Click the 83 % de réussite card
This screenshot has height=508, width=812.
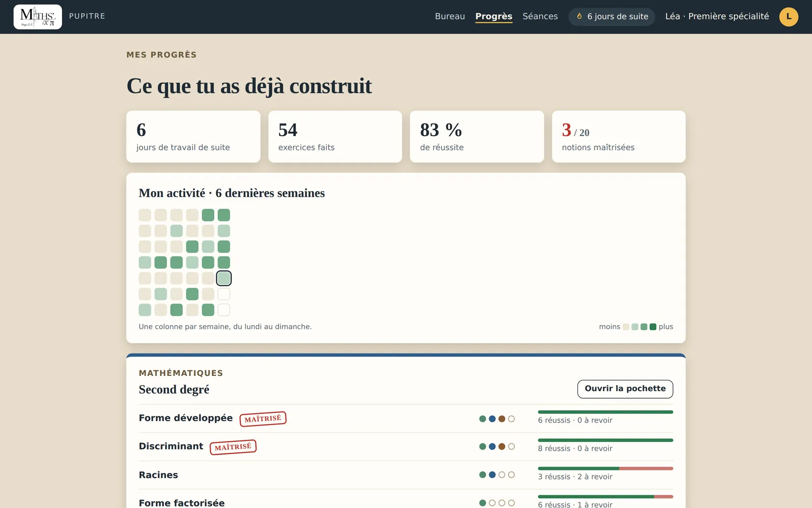click(477, 137)
